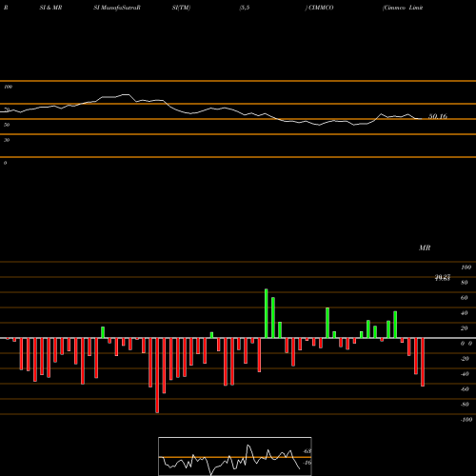Click the MR axis label 80
The width and height of the screenshot is (476, 476).
pos(465,283)
